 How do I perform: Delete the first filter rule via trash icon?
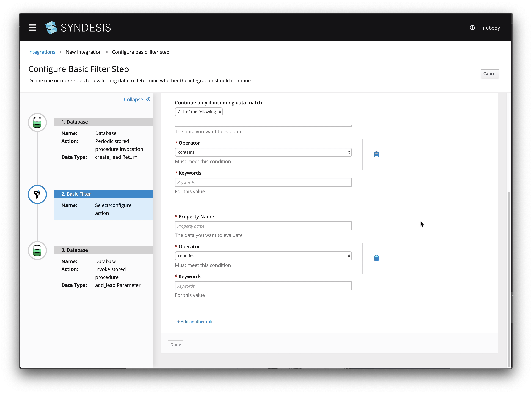[x=376, y=154]
